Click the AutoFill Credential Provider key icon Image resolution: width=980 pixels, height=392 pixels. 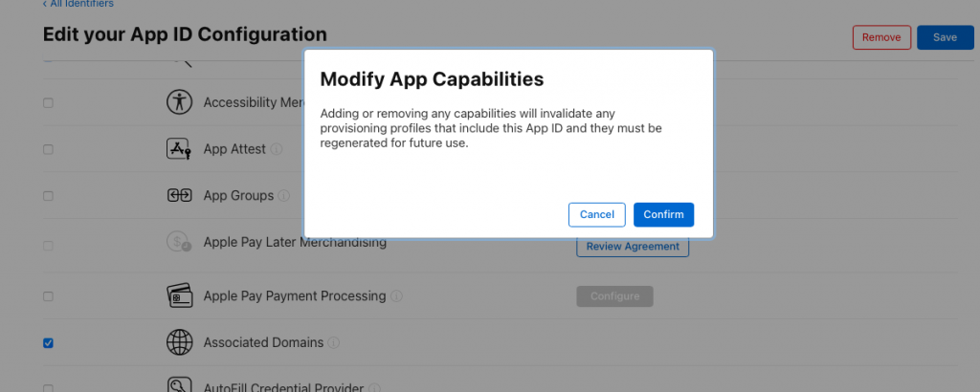179,386
